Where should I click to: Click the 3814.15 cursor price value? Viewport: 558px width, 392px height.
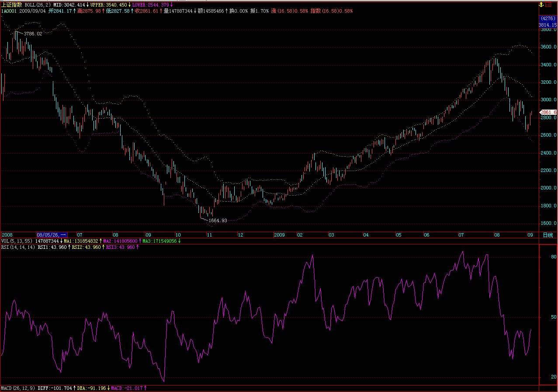point(548,25)
